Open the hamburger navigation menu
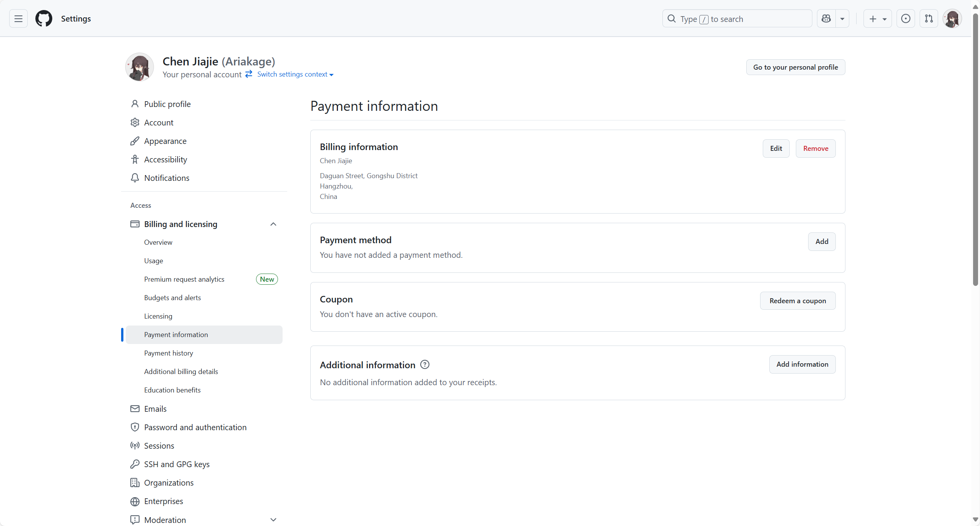Screen dimensions: 980x526 [18, 18]
